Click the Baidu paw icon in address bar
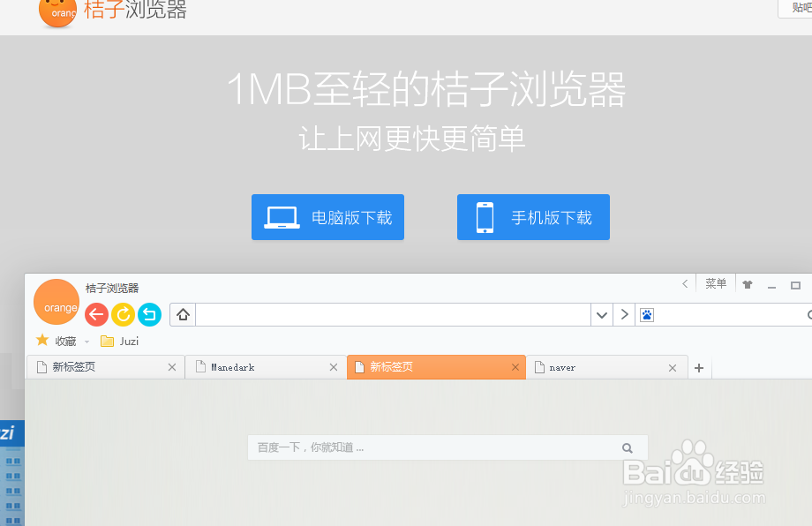The width and height of the screenshot is (812, 526). pyautogui.click(x=647, y=314)
